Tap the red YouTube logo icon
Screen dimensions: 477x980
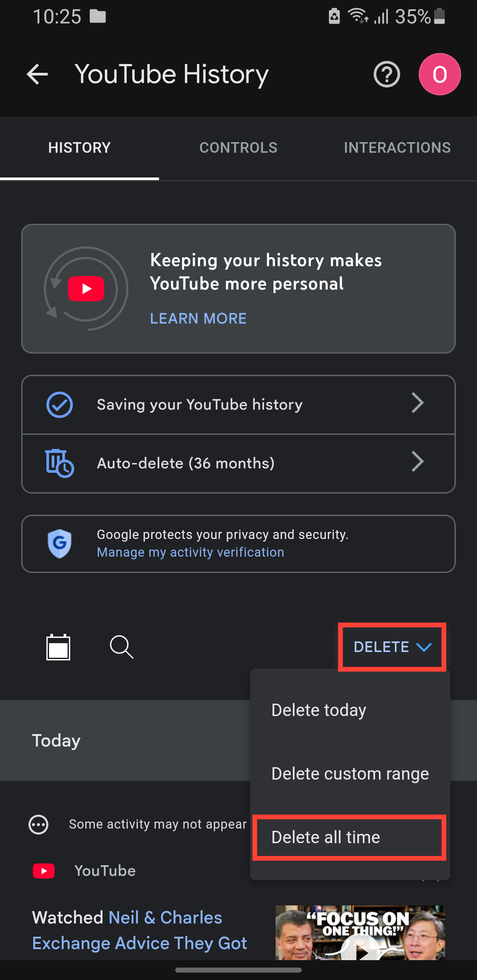(x=44, y=871)
